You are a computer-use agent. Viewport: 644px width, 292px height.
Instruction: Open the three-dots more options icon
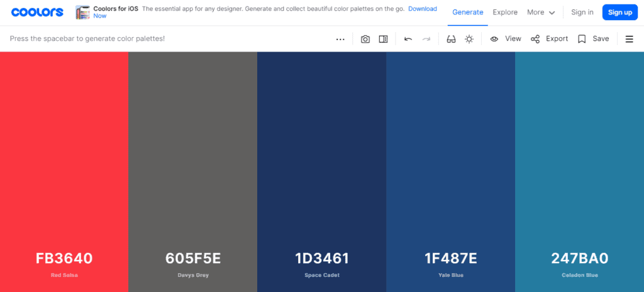340,40
